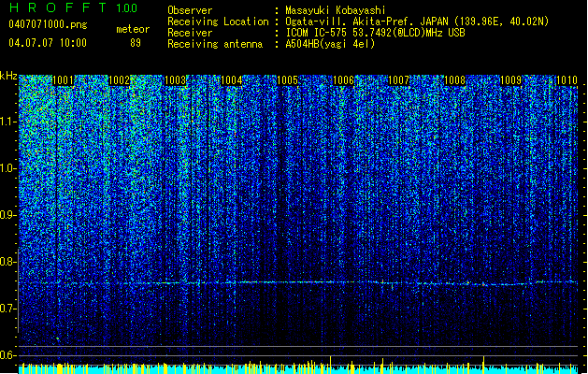This screenshot has height=374, width=588.
Task: Select the name Masayuki Kobayashi
Action: pos(335,10)
